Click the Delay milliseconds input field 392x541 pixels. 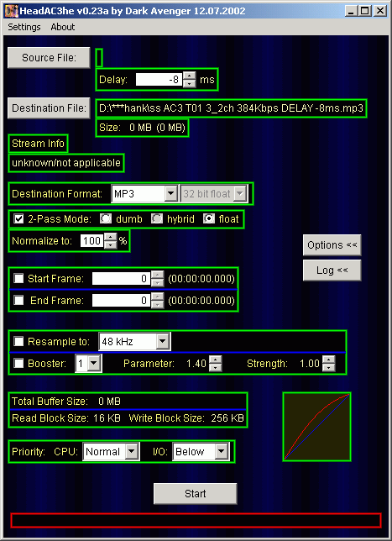pyautogui.click(x=159, y=80)
